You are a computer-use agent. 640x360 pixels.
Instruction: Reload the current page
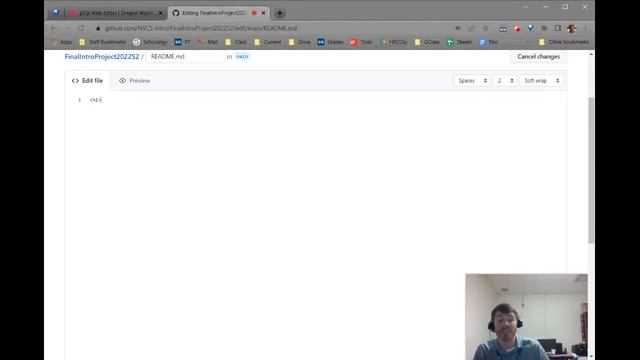tap(81, 28)
